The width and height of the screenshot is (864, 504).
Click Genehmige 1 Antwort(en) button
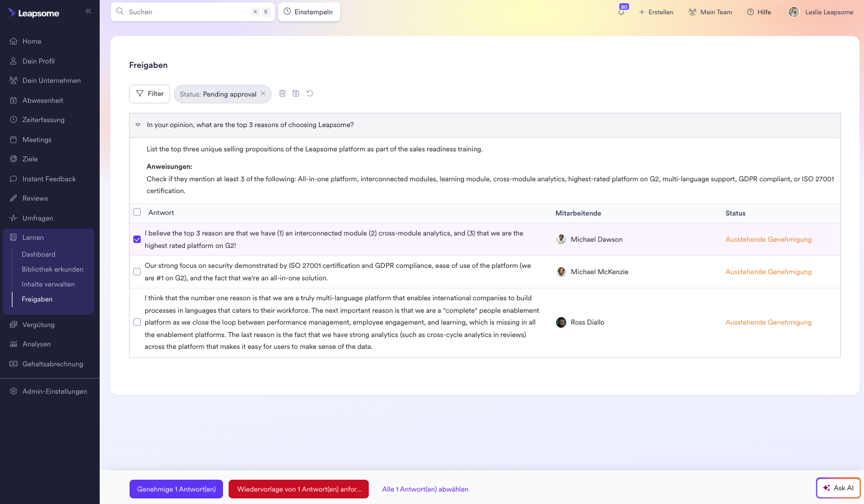176,489
